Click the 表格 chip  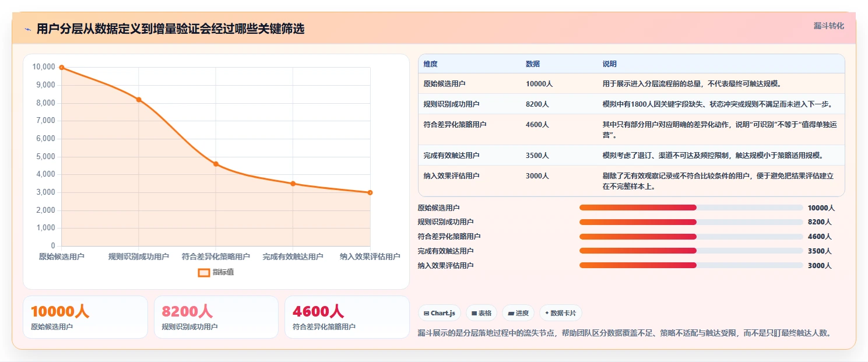point(482,313)
